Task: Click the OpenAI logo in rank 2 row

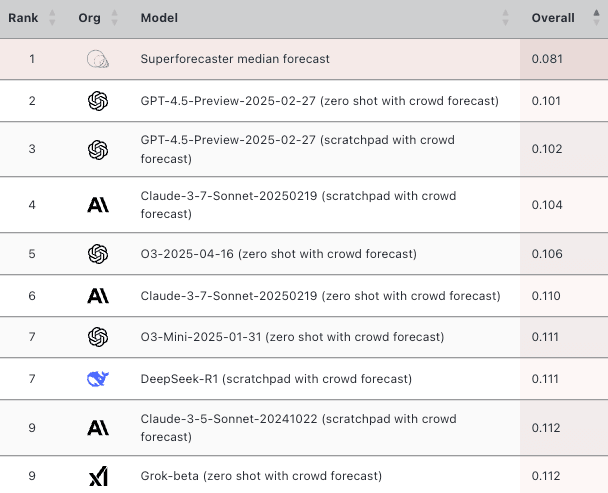Action: pos(97,101)
